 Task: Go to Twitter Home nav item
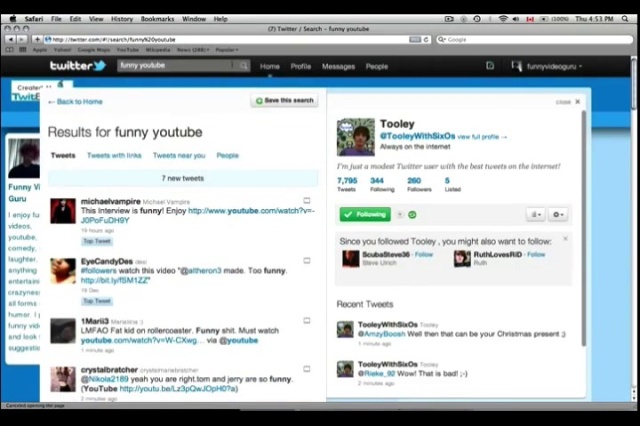pos(270,67)
